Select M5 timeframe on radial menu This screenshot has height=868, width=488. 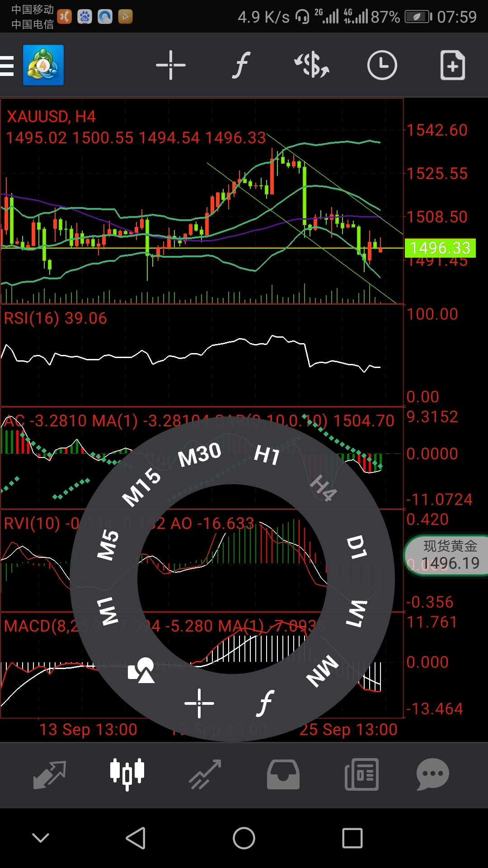coord(108,545)
